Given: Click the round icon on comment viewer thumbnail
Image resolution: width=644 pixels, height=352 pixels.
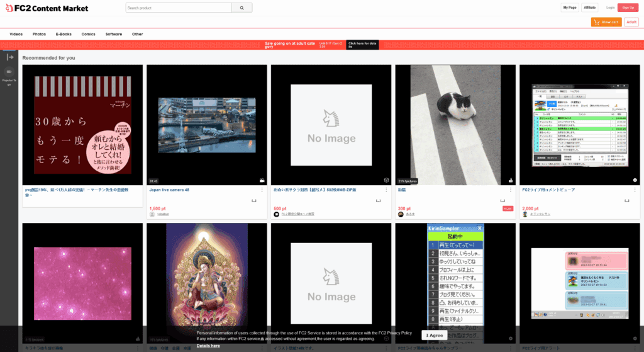Looking at the screenshot, I should (635, 180).
